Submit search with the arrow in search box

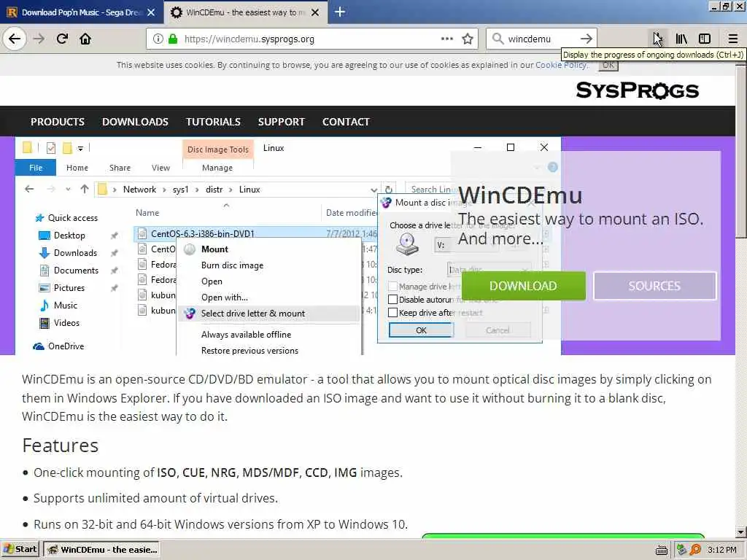pos(587,39)
